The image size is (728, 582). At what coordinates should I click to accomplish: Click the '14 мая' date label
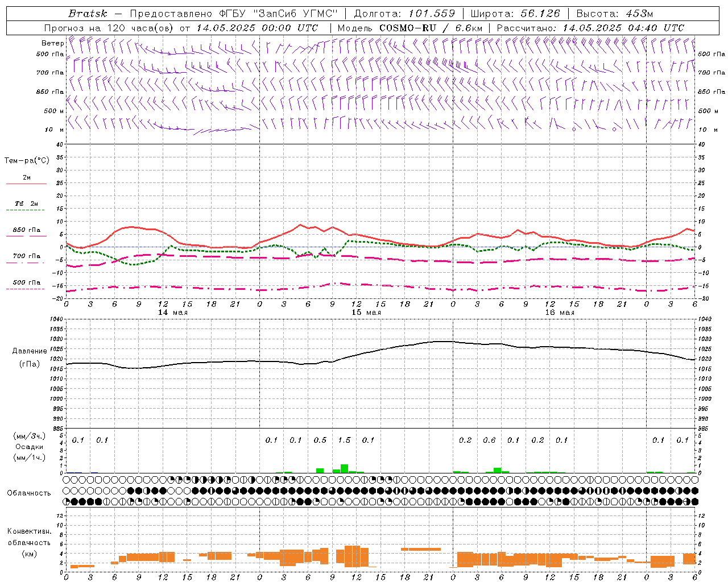coord(173,313)
